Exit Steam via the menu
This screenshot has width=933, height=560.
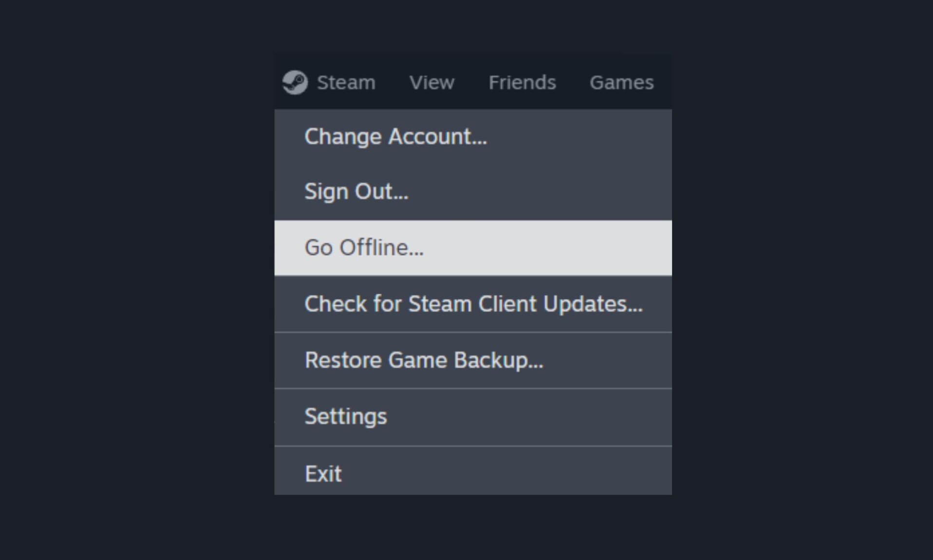[x=473, y=471]
